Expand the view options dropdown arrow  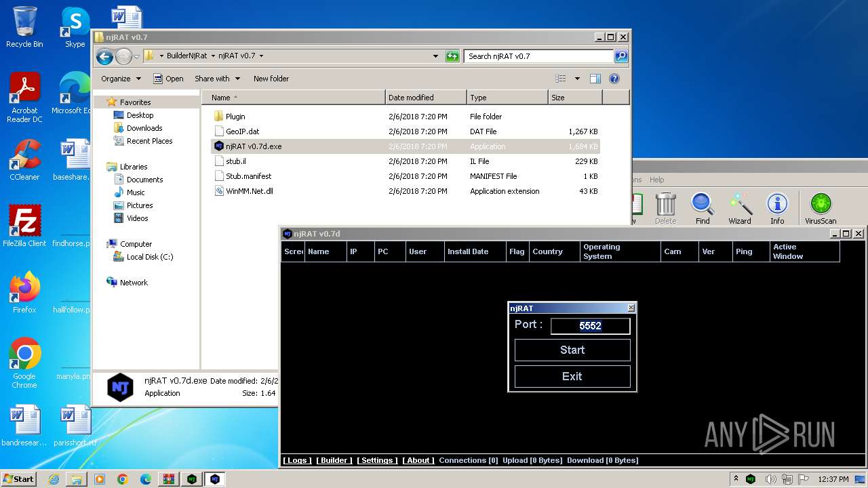(x=577, y=79)
